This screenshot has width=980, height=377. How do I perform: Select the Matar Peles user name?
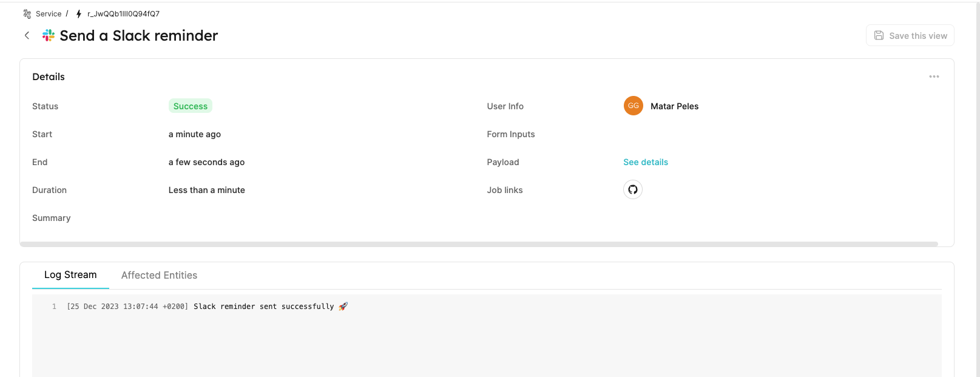pyautogui.click(x=674, y=106)
